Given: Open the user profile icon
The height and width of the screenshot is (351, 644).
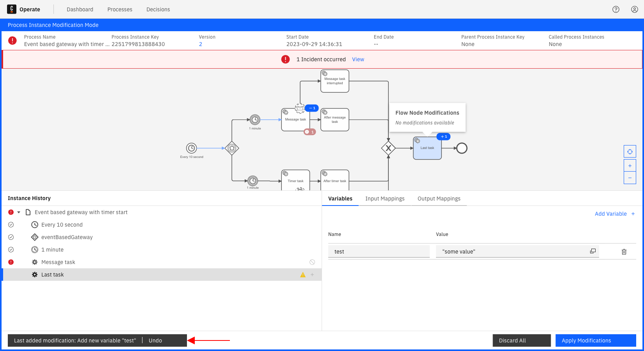Looking at the screenshot, I should pos(635,9).
